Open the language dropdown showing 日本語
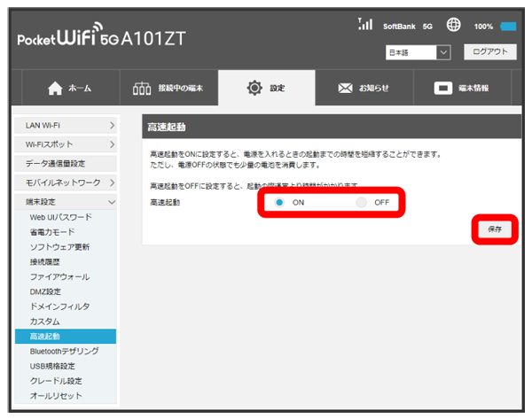Viewport: 532px width, 419px height. coord(419,53)
